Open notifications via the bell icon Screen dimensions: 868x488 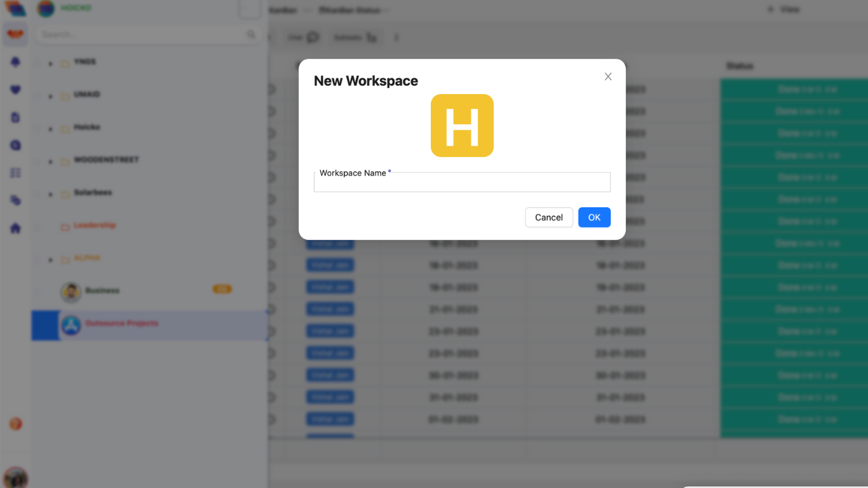point(16,62)
